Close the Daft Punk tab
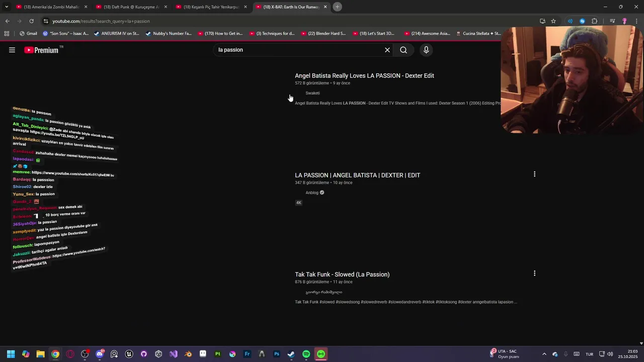Viewport: 644px width, 362px height. point(166,7)
